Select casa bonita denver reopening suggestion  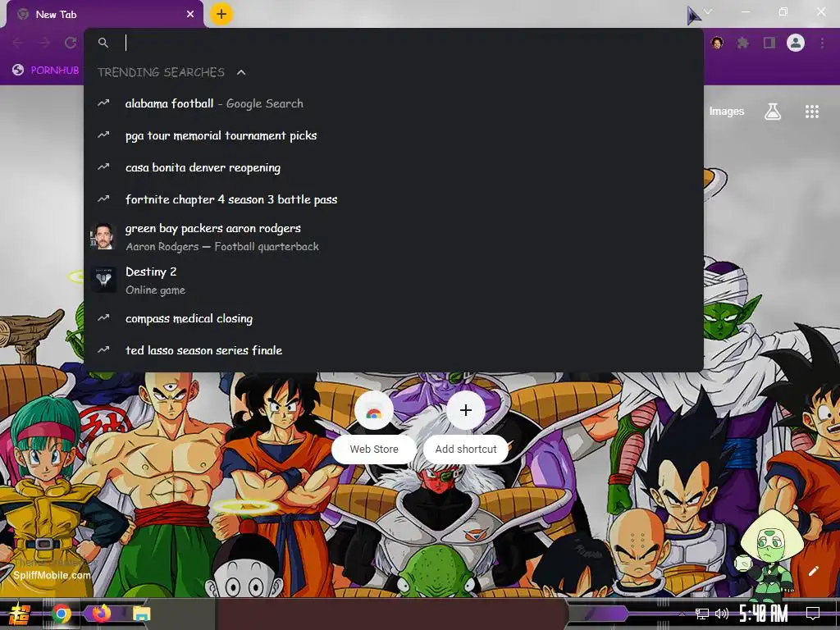394,167
